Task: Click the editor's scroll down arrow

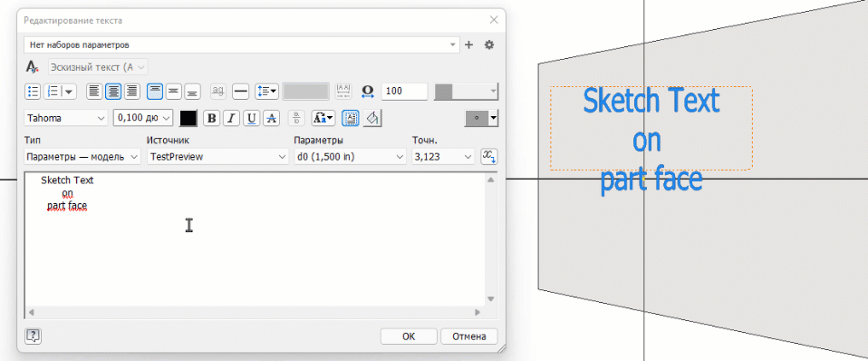Action: 490,299
